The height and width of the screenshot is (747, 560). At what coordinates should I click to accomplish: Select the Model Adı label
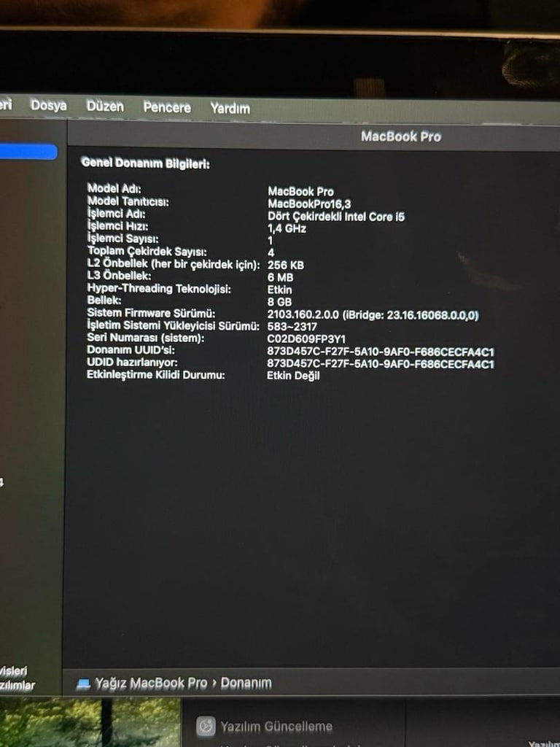coord(114,188)
